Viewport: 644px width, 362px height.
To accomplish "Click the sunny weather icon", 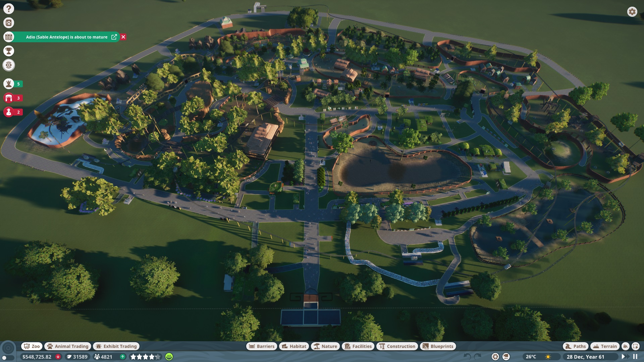I will (548, 357).
